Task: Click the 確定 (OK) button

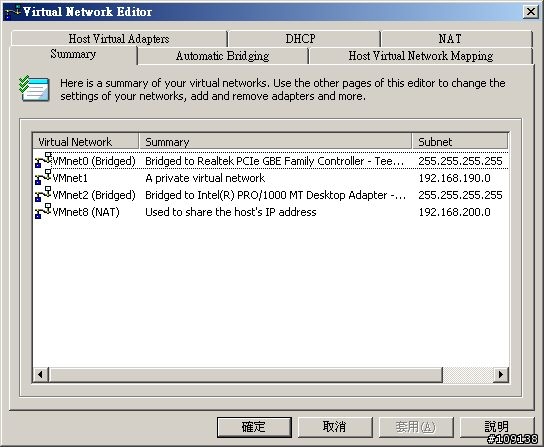Action: pyautogui.click(x=254, y=427)
